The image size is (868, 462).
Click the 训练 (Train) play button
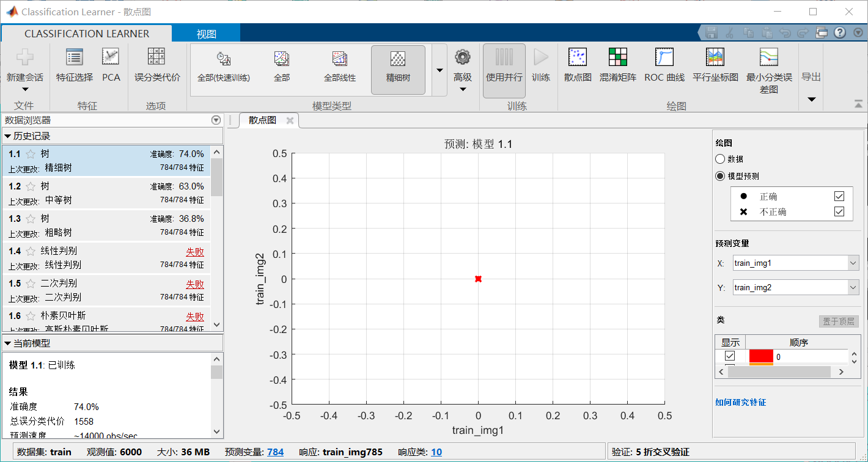(x=541, y=66)
